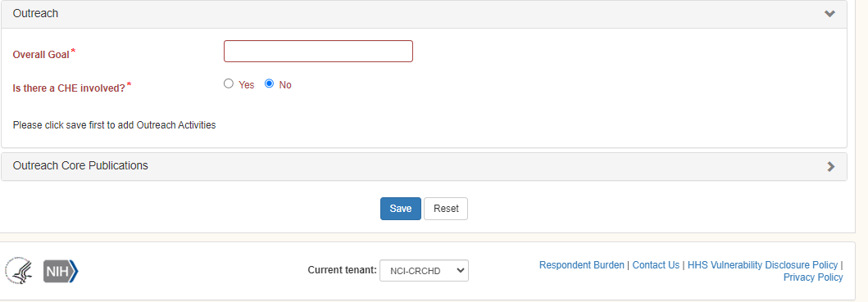Click the Outreach Core Publications header title
Viewport: 868px width, 302px height.
80,165
